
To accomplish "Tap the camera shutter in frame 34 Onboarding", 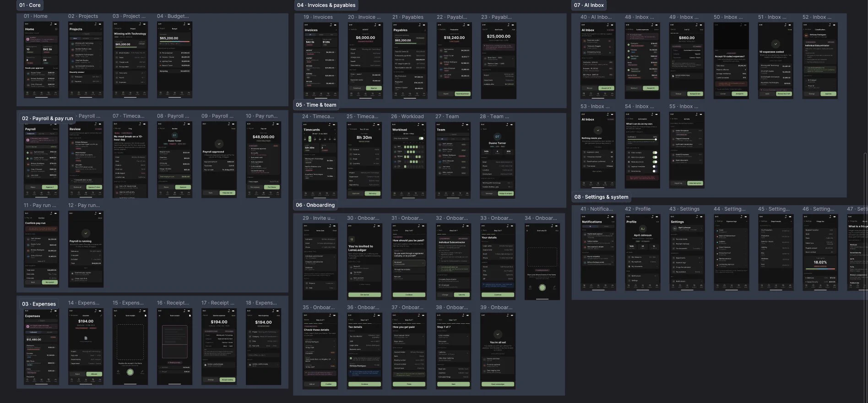I will (x=542, y=288).
